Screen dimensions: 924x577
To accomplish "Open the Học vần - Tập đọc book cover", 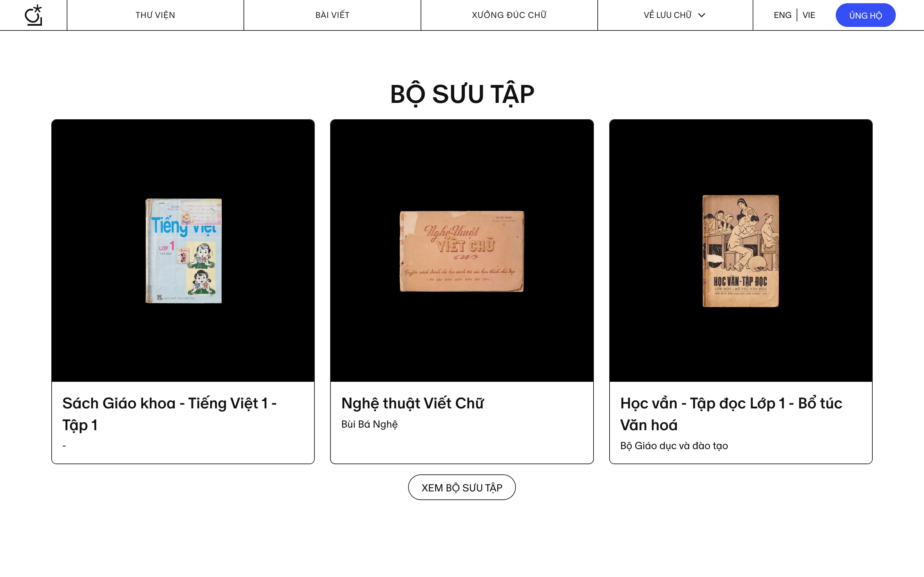I will click(740, 251).
